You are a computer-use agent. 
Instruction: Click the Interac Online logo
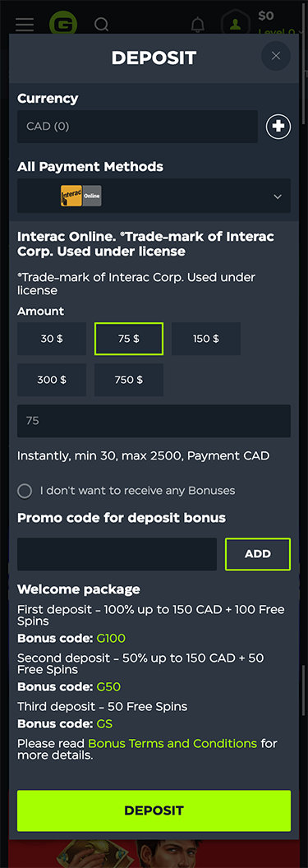pos(80,196)
